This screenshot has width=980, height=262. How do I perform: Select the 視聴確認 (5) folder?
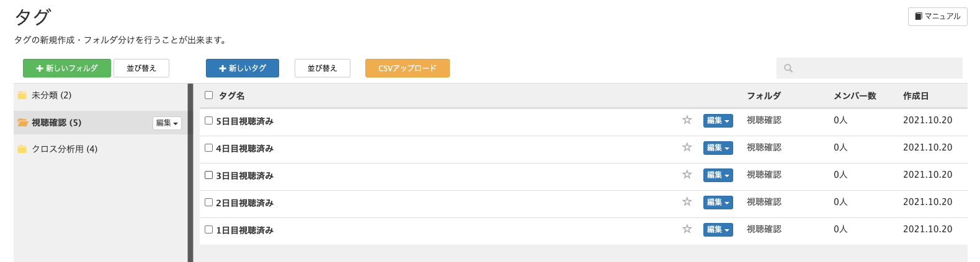56,123
